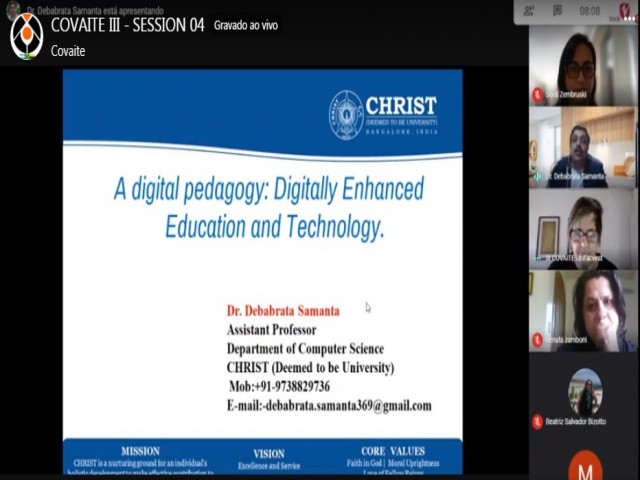Image resolution: width=640 pixels, height=480 pixels.
Task: Click the 'Mob:+91-9738829736' phone line
Action: pos(279,387)
